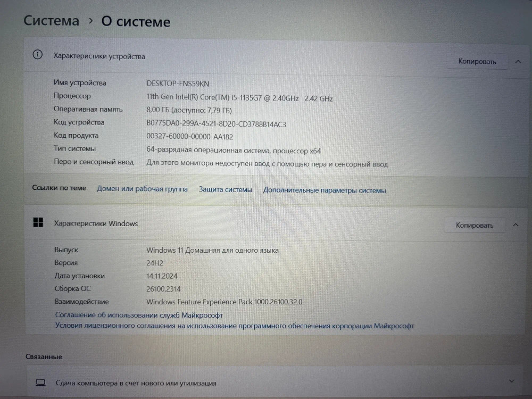The width and height of the screenshot is (532, 399).
Task: Click the Windows logo icon near Характеристики Windows
Action: (38, 223)
